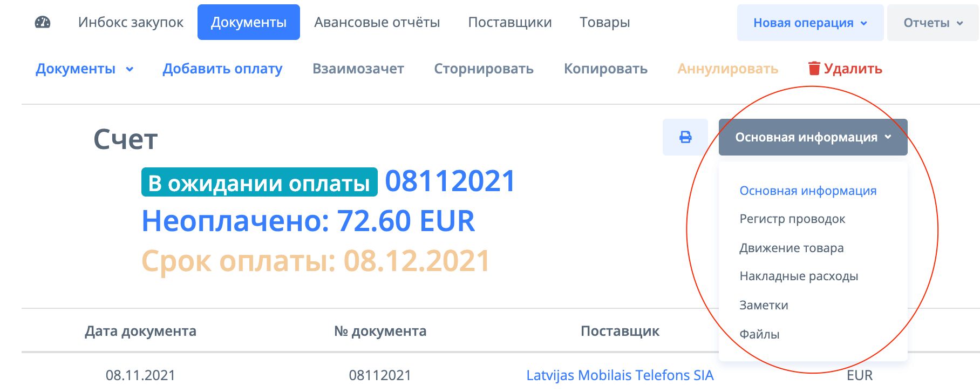The width and height of the screenshot is (980, 392).
Task: Expand the Отчеты dropdown
Action: [933, 23]
